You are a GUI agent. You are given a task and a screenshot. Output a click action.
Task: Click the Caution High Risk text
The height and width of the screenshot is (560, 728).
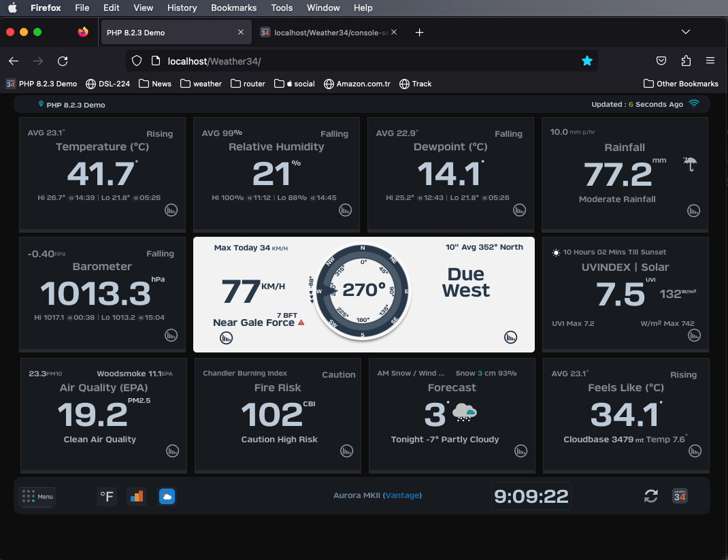point(280,440)
